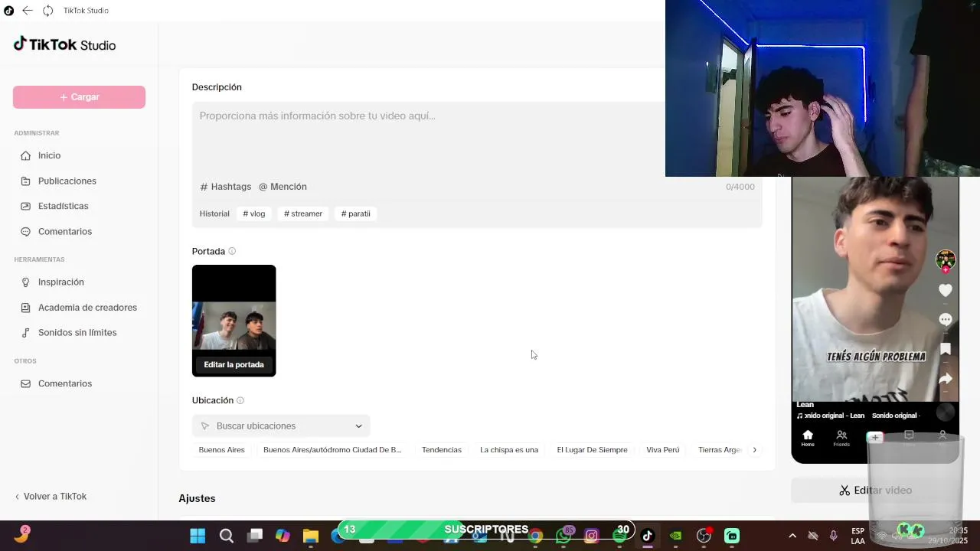
Task: Return via Volver a TikTok
Action: pyautogui.click(x=51, y=496)
